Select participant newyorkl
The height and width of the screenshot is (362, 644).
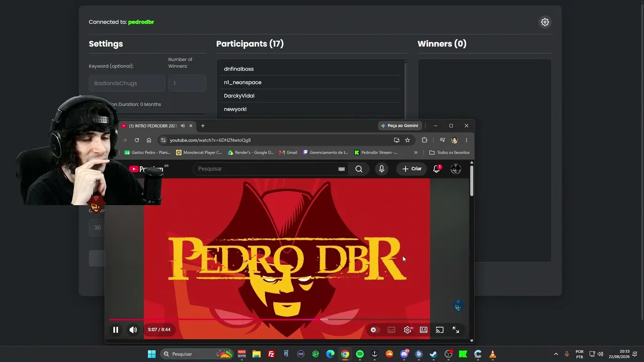pyautogui.click(x=310, y=109)
